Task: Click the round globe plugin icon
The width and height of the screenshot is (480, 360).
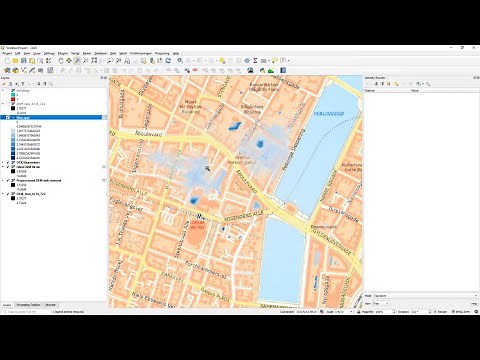Action: tap(251, 70)
